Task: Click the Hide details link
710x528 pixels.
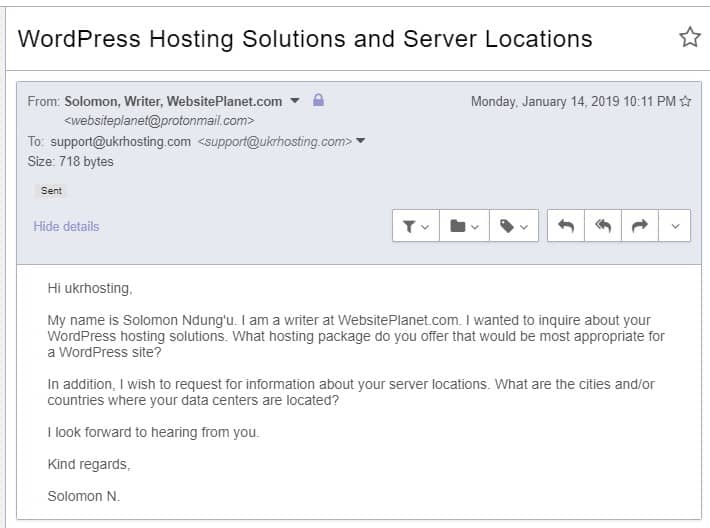Action: click(x=66, y=226)
